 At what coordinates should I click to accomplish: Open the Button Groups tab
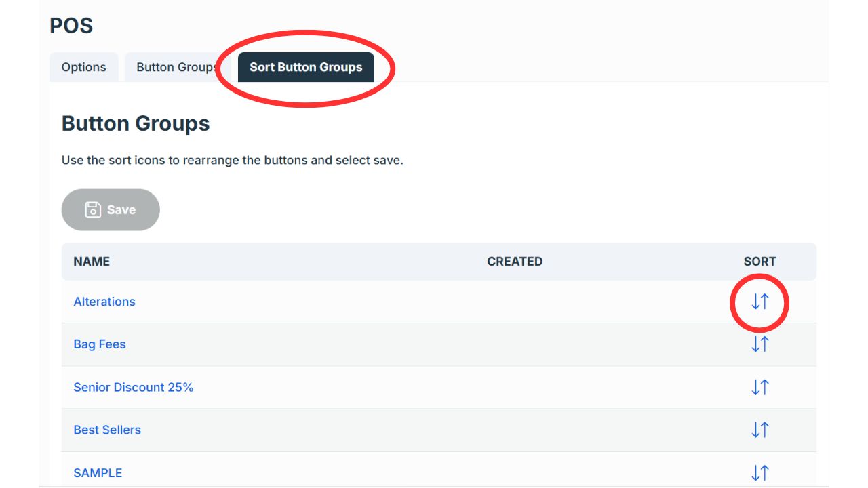click(x=175, y=67)
